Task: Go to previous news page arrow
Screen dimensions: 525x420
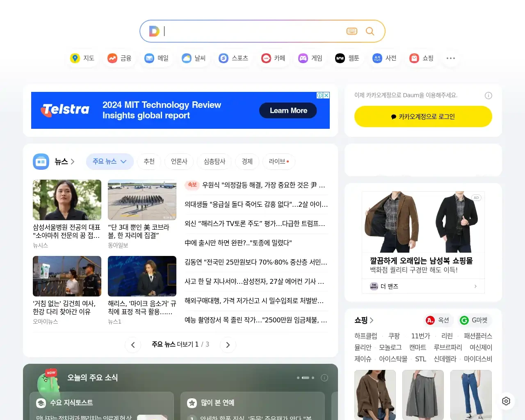Action: click(133, 345)
